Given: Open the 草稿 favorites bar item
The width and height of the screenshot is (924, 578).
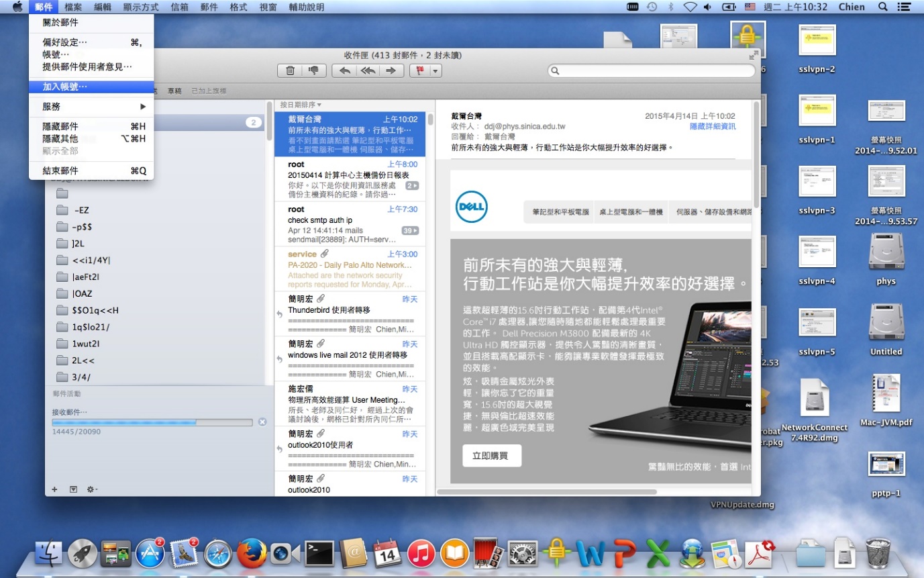Looking at the screenshot, I should [174, 91].
